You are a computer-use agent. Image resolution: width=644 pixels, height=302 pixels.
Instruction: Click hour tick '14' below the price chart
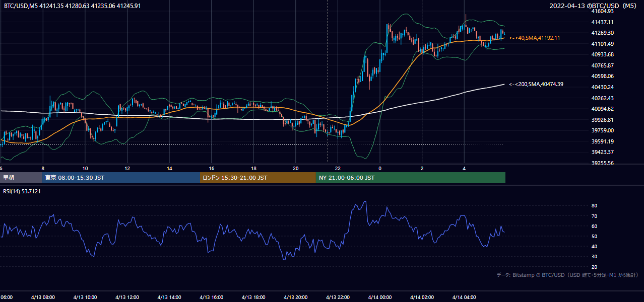(x=169, y=169)
